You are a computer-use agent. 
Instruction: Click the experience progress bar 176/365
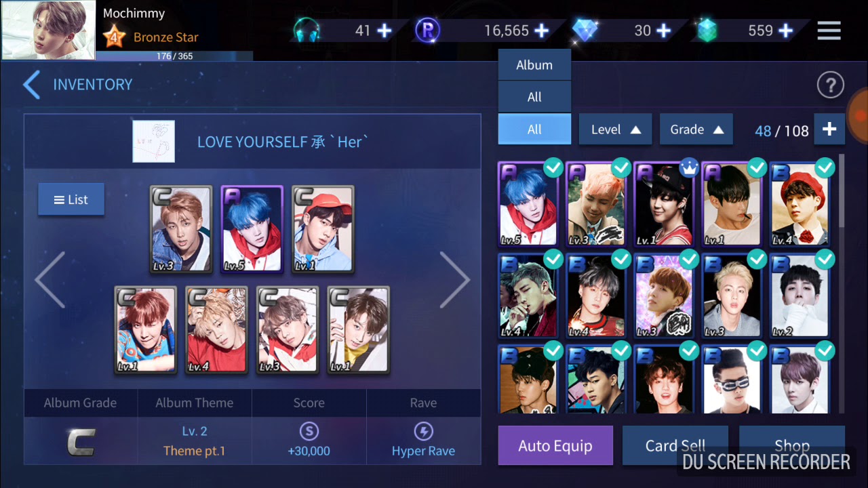pos(174,56)
